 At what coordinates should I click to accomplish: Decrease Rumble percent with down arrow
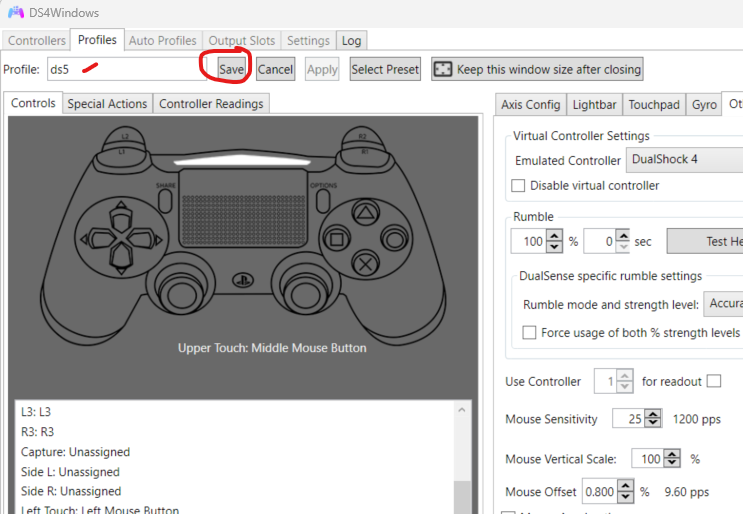(554, 247)
